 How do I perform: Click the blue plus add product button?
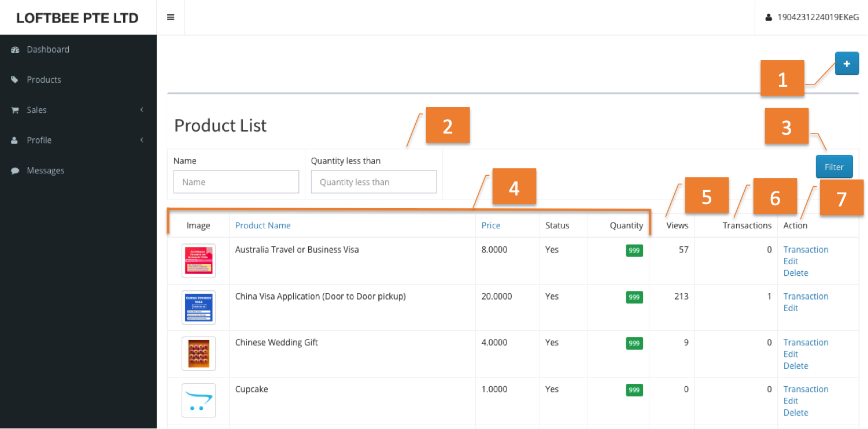click(847, 64)
